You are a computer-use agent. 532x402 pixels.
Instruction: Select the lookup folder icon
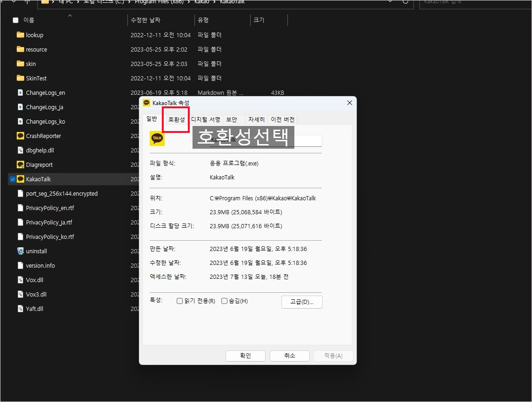point(20,35)
